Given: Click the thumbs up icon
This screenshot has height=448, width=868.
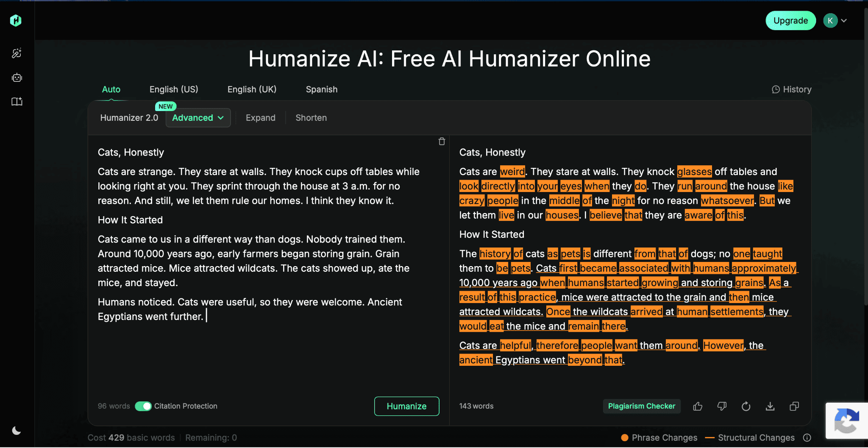Looking at the screenshot, I should 698,406.
